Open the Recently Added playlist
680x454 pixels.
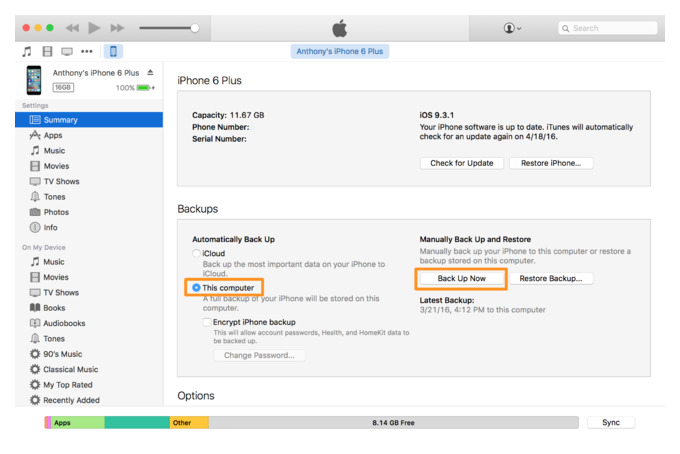89,400
